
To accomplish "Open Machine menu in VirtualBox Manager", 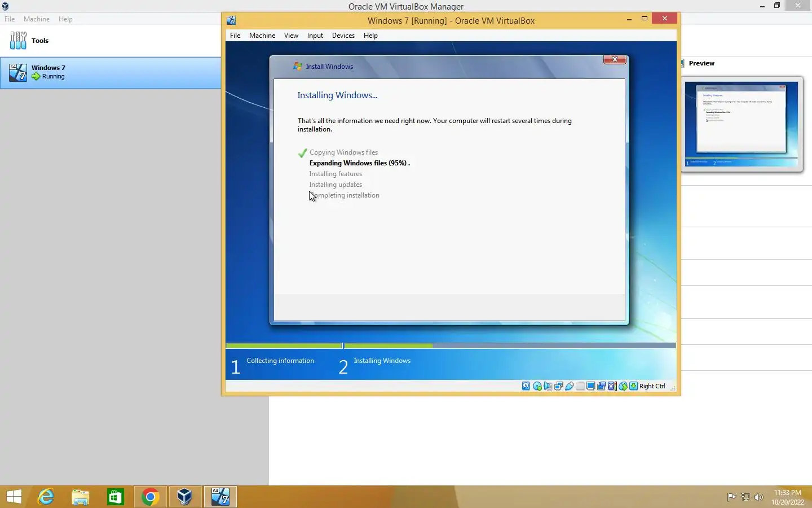I will (37, 19).
